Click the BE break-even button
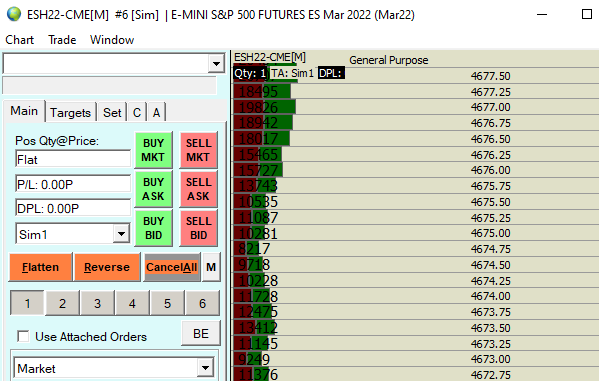The height and width of the screenshot is (381, 599). (201, 334)
